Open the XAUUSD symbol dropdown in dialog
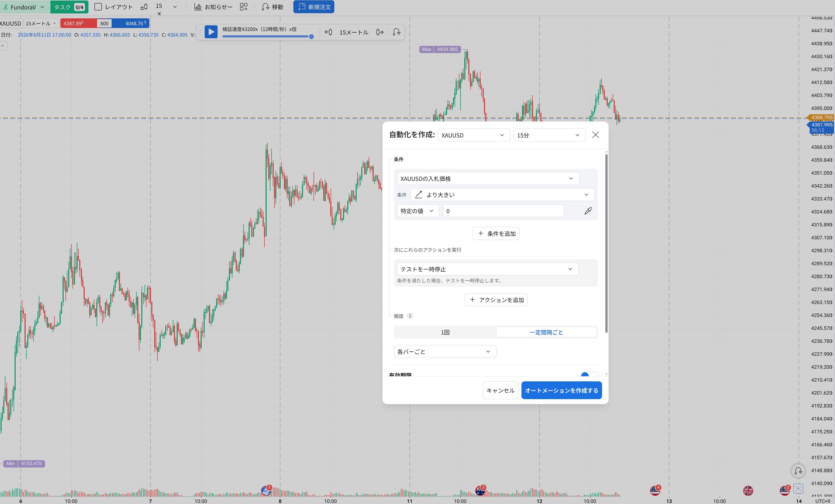 tap(474, 135)
